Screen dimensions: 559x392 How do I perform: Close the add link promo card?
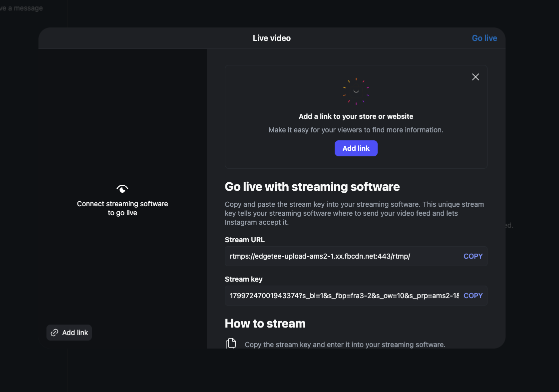pyautogui.click(x=475, y=77)
